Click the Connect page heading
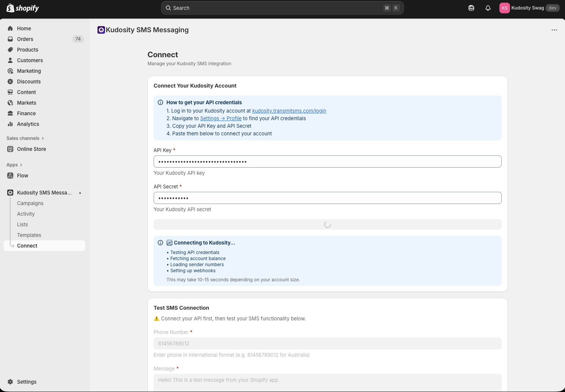This screenshot has width=565, height=392. point(163,55)
